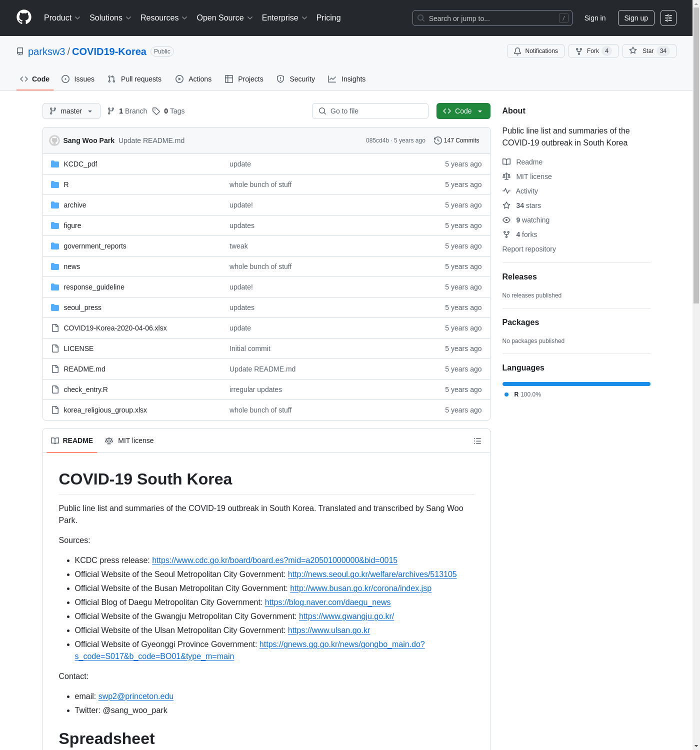Click the tag icon beside 0 Tags
The height and width of the screenshot is (750, 700).
(156, 111)
